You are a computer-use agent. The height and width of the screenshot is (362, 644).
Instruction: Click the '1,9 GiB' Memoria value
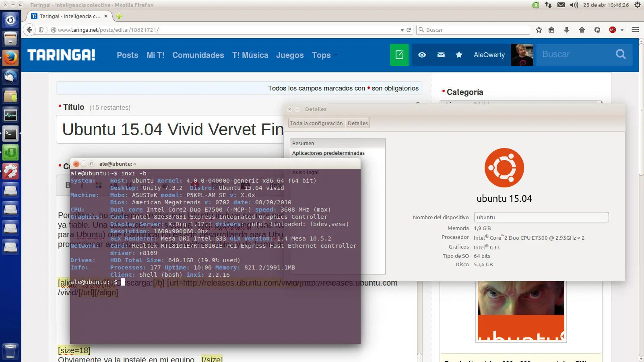tap(482, 228)
